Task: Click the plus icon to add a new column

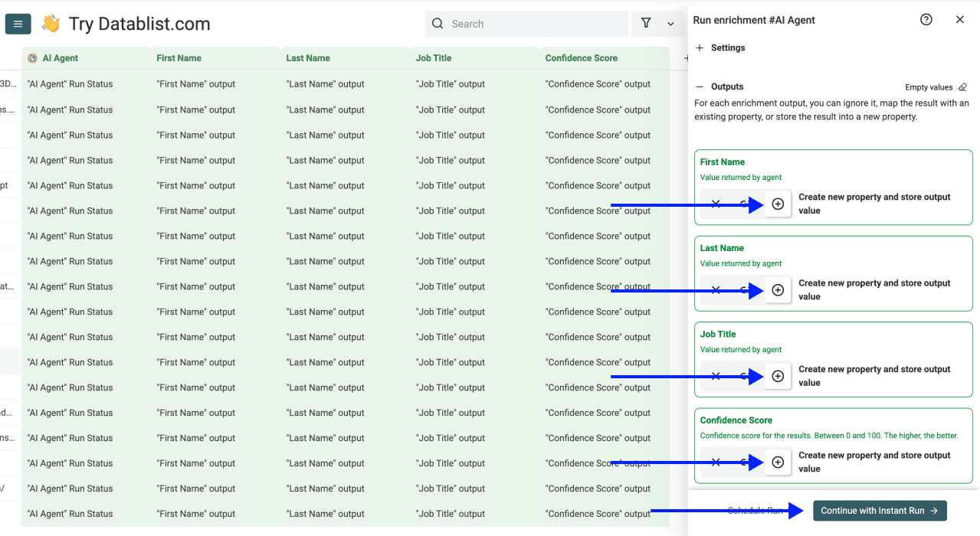Action: 686,57
